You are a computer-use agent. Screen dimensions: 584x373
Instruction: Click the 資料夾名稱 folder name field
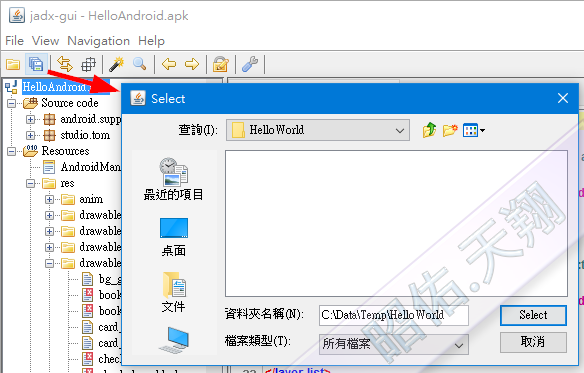(x=394, y=315)
